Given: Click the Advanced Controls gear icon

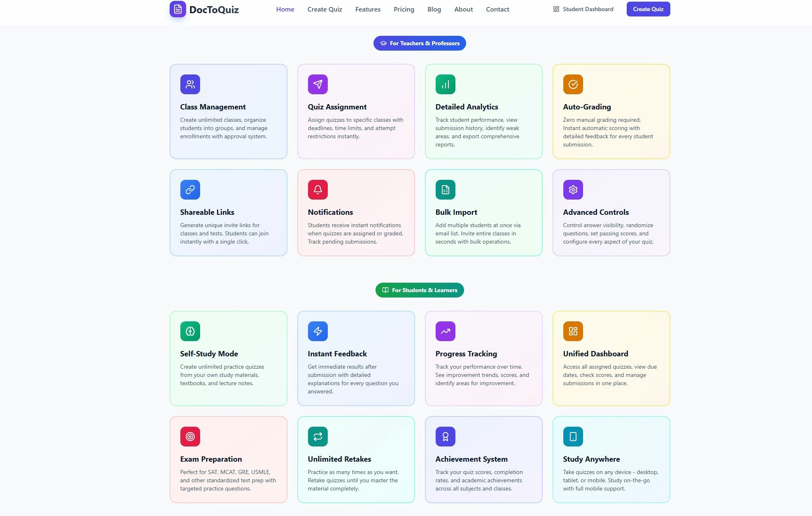Looking at the screenshot, I should pyautogui.click(x=573, y=190).
